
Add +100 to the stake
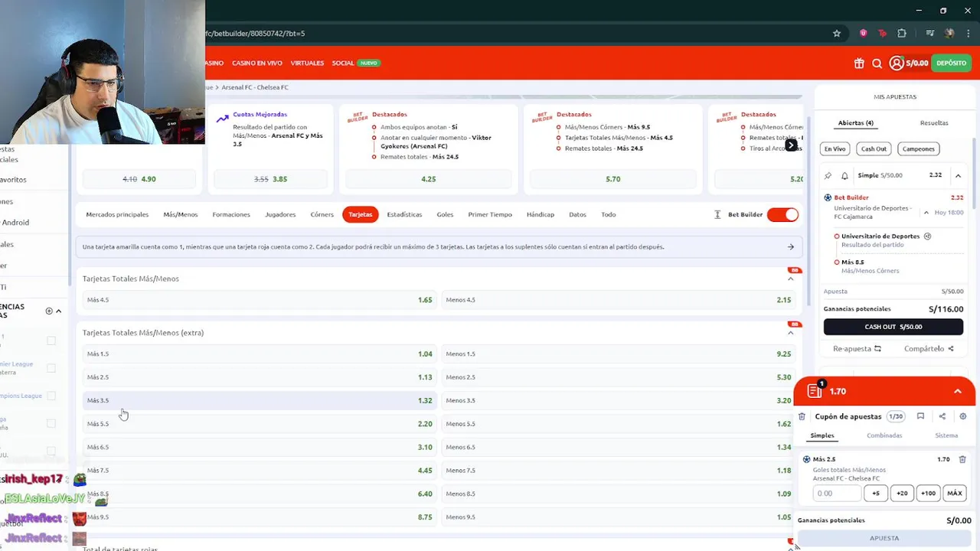928,493
